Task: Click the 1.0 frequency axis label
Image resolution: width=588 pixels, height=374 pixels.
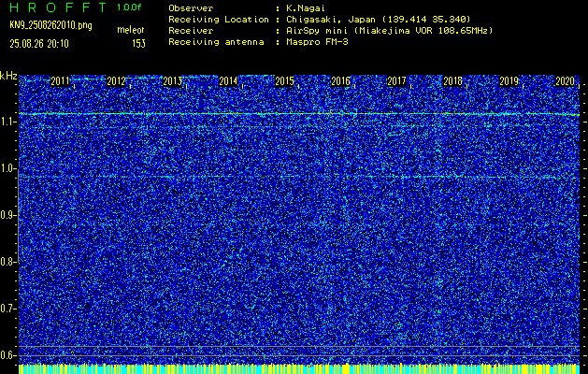Action: [x=7, y=169]
